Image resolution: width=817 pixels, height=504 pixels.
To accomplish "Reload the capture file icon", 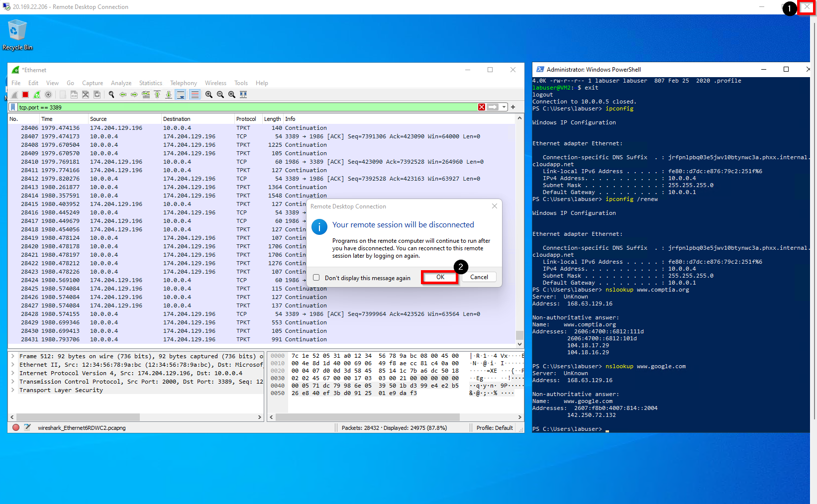I will tap(97, 95).
